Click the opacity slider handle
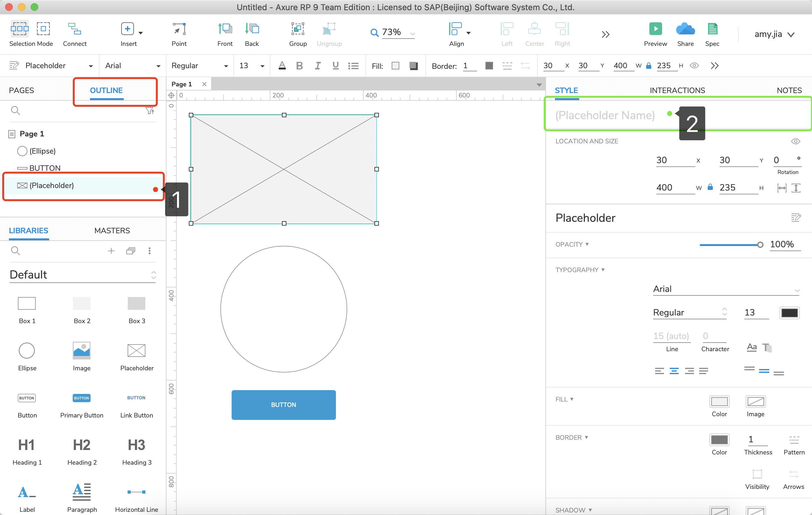This screenshot has height=515, width=812. point(760,245)
